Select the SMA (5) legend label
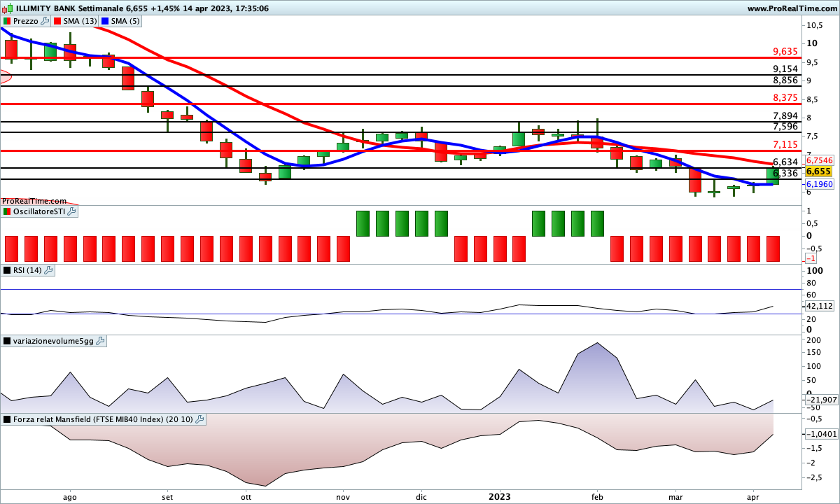 pos(126,21)
